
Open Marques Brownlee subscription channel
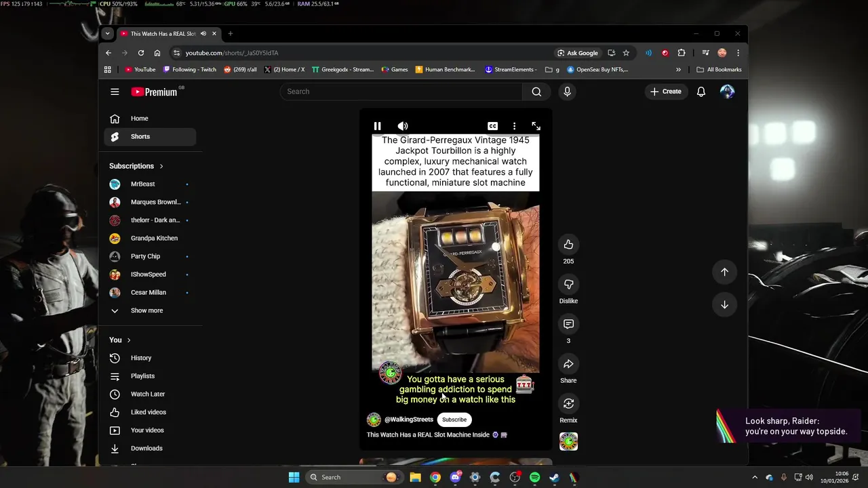click(x=150, y=202)
